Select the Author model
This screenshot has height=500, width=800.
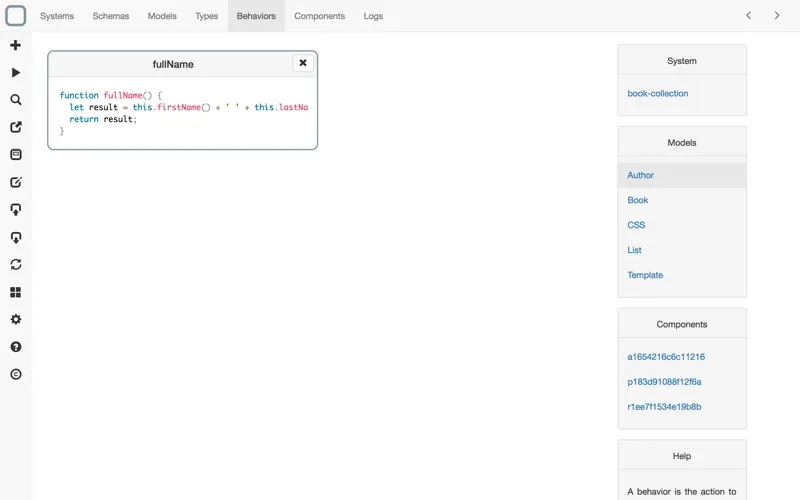[x=682, y=175]
